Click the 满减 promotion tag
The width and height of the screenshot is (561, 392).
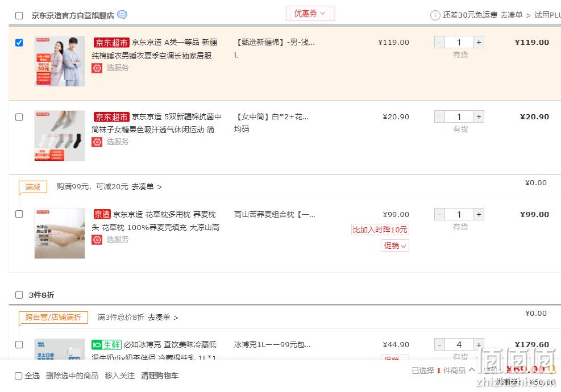pos(33,187)
